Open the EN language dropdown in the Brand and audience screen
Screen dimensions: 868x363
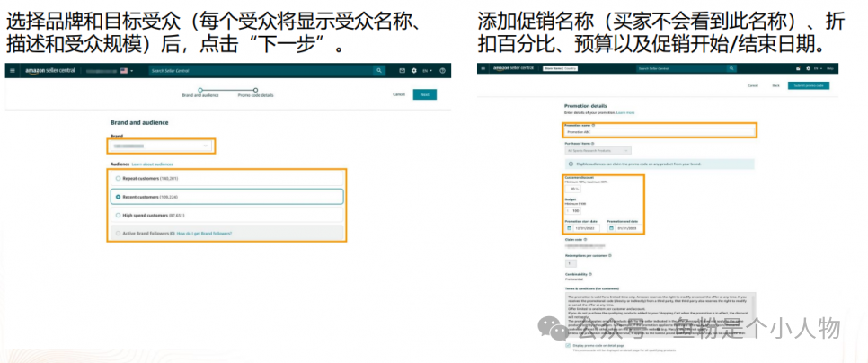tap(428, 71)
